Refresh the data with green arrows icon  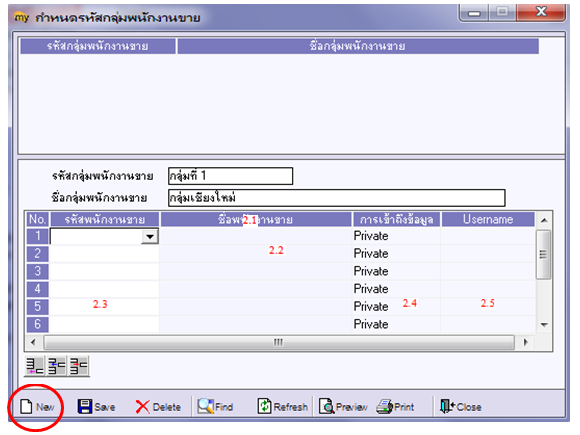(264, 406)
